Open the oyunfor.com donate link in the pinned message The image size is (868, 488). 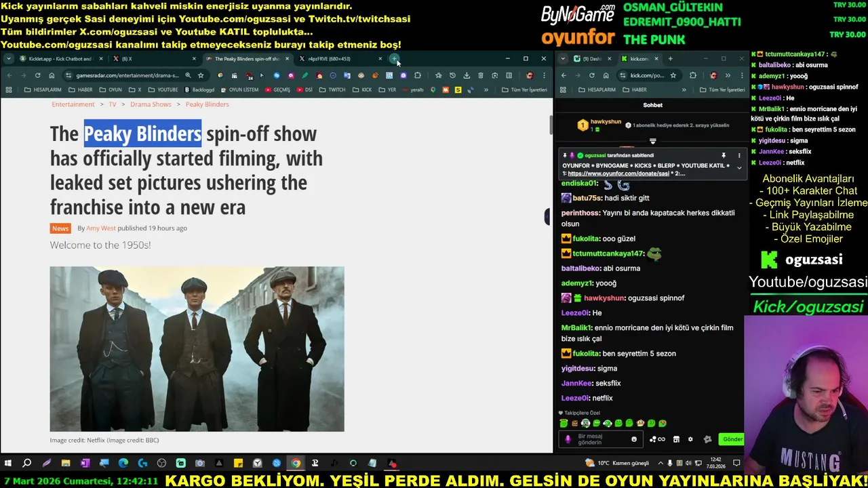coord(617,174)
